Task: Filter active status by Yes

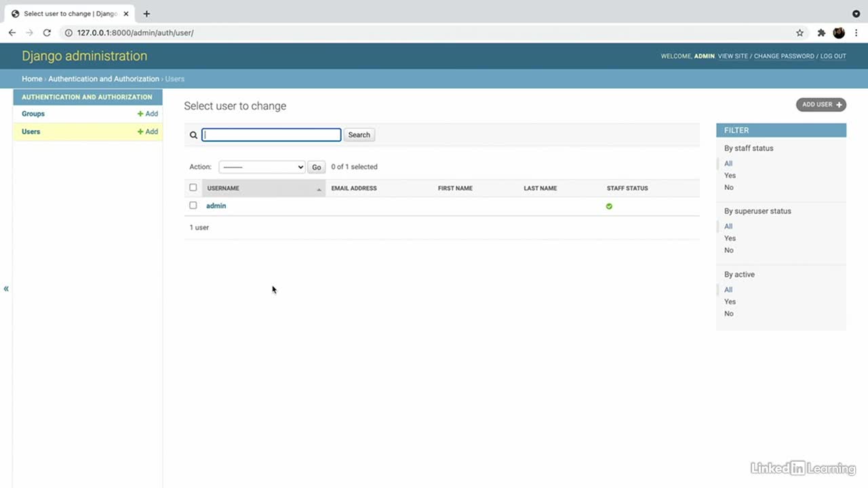Action: coord(730,302)
